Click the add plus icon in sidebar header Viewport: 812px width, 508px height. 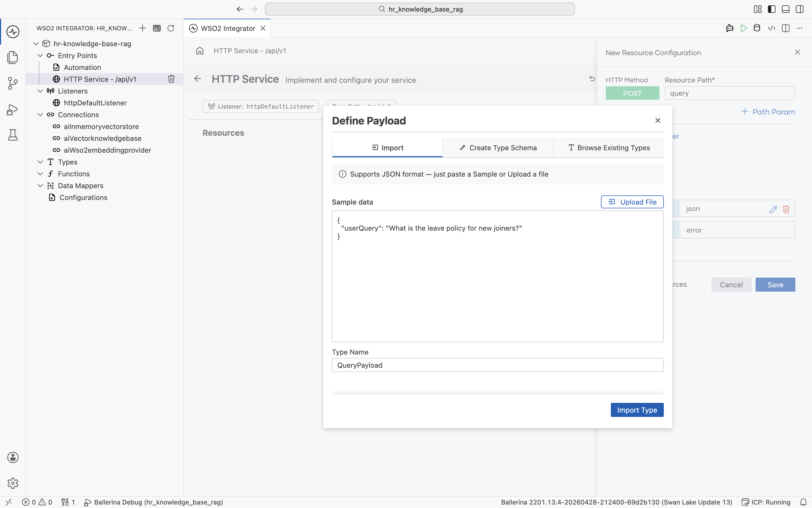pyautogui.click(x=143, y=28)
